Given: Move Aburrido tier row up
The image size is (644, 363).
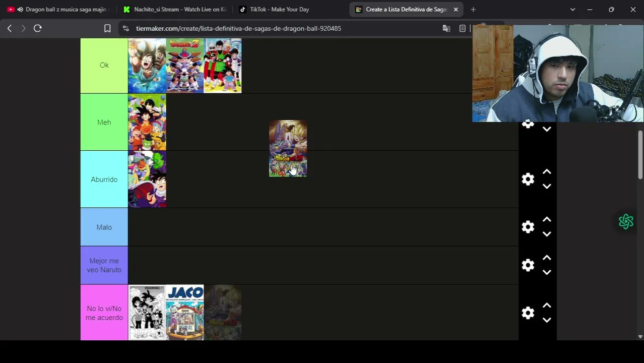Looking at the screenshot, I should click(547, 172).
